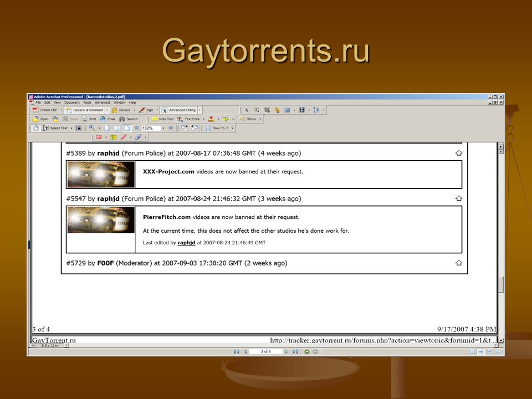Image resolution: width=532 pixels, height=399 pixels.
Task: Go to next page button
Action: point(287,351)
